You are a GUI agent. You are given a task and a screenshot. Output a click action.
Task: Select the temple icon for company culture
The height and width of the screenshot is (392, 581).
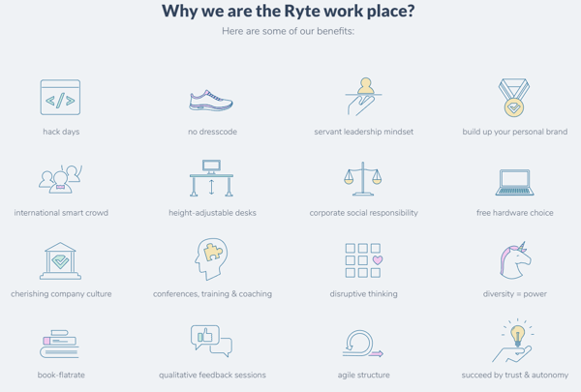point(60,260)
